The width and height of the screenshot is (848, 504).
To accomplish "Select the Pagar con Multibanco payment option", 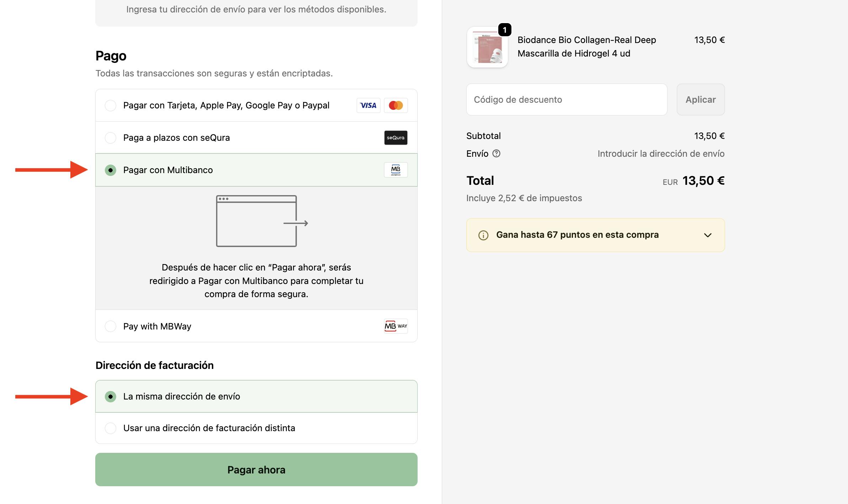I will click(x=111, y=170).
